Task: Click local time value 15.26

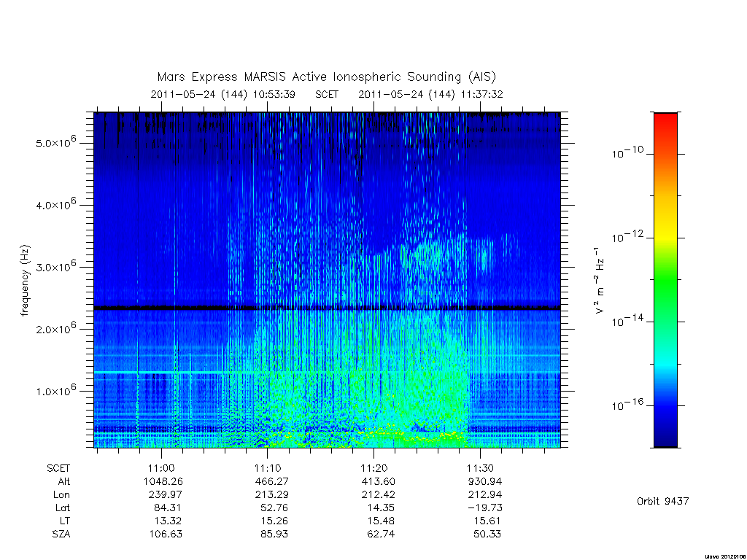Action: (x=274, y=521)
